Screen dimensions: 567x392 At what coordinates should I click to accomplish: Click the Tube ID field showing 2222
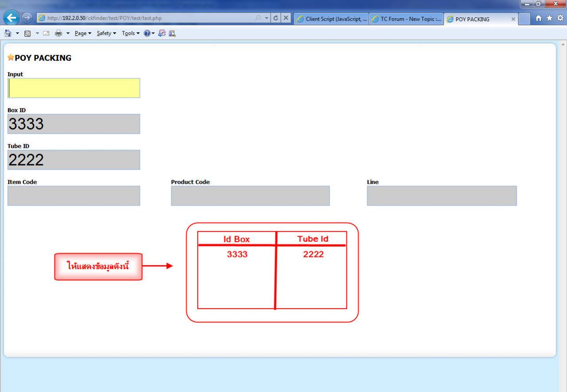[x=74, y=160]
